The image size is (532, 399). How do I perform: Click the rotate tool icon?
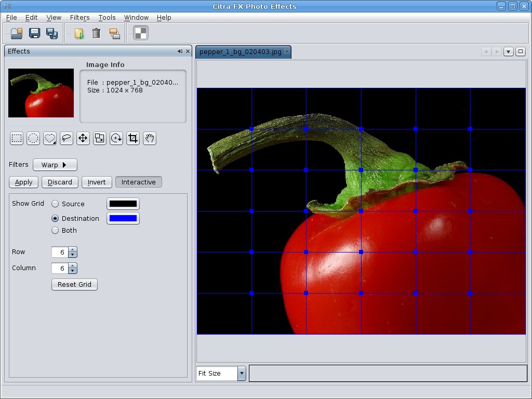coord(116,138)
